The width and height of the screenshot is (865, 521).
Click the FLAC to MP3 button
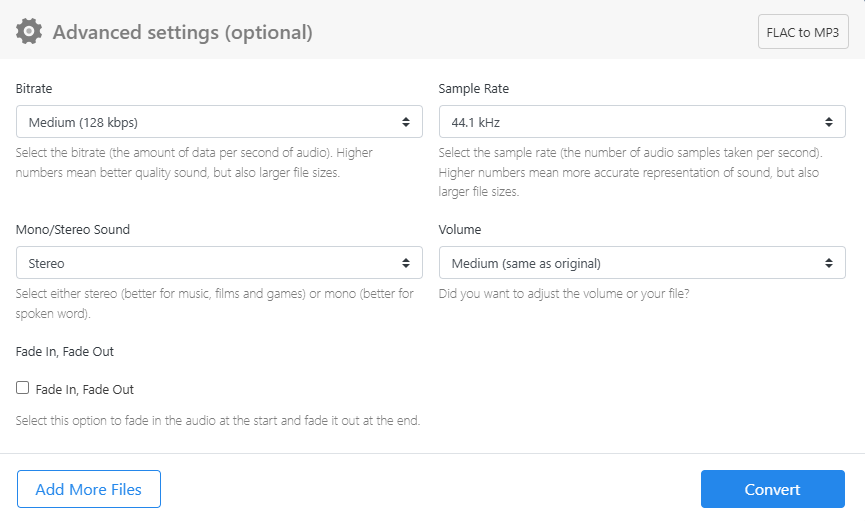(x=802, y=32)
